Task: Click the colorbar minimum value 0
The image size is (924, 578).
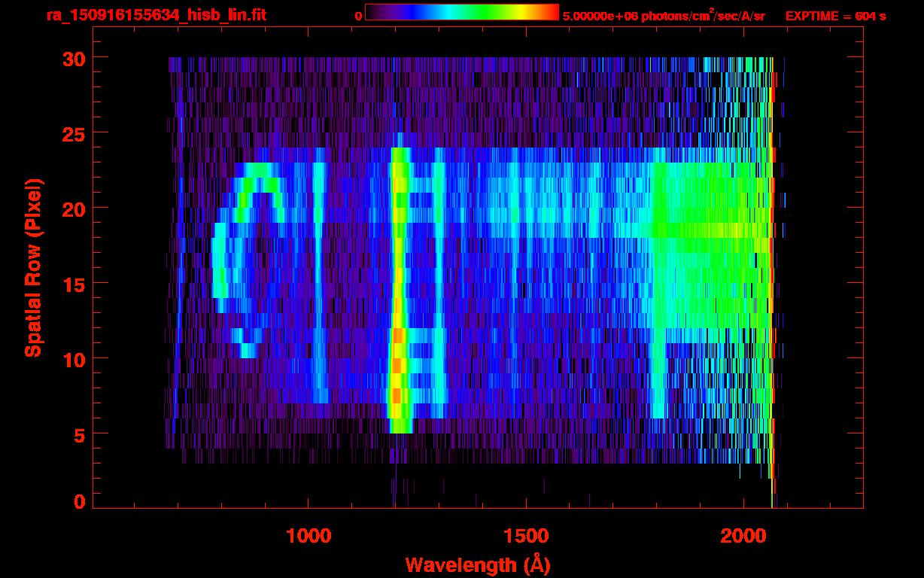Action: click(358, 16)
